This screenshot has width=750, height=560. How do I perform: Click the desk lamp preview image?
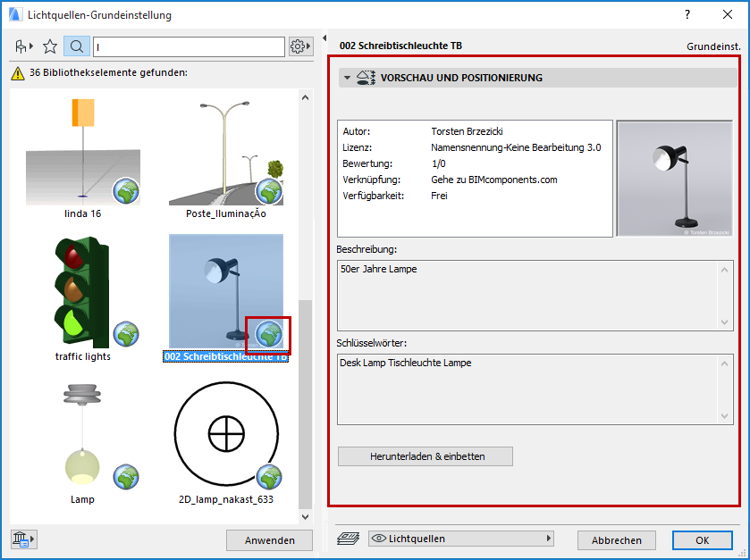coord(674,179)
